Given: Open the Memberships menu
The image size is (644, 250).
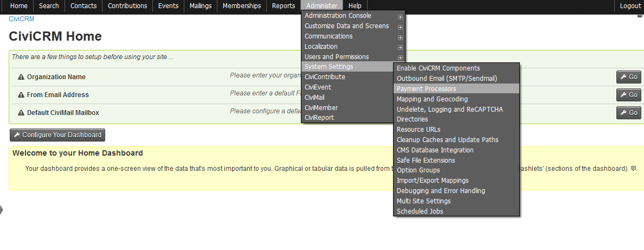Looking at the screenshot, I should (x=242, y=6).
